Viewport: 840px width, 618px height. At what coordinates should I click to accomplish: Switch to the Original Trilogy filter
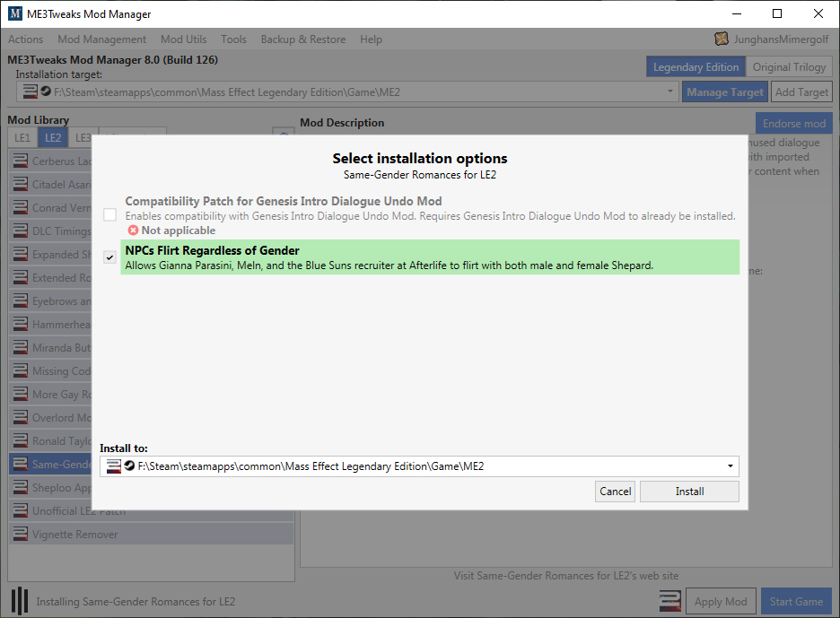pos(790,67)
